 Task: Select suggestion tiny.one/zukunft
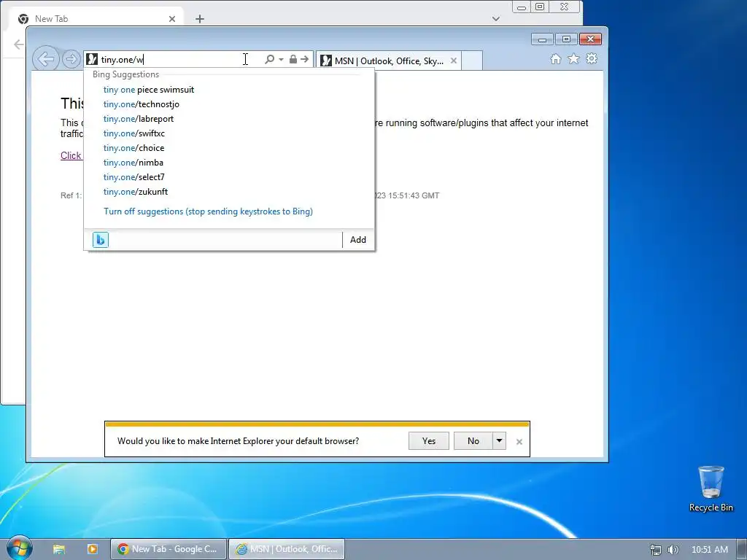tap(135, 192)
